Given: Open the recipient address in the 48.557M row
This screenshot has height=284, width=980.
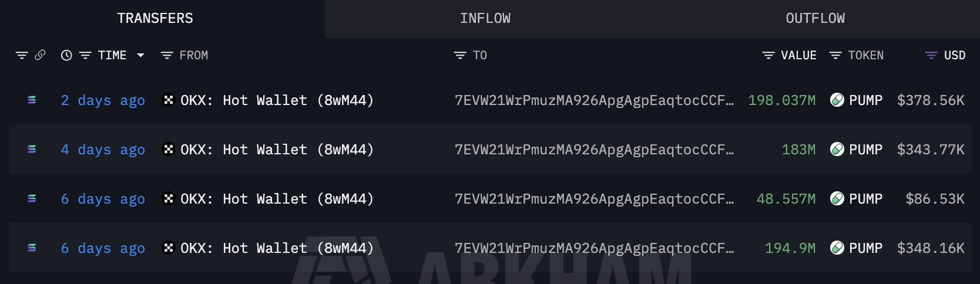Looking at the screenshot, I should click(594, 199).
